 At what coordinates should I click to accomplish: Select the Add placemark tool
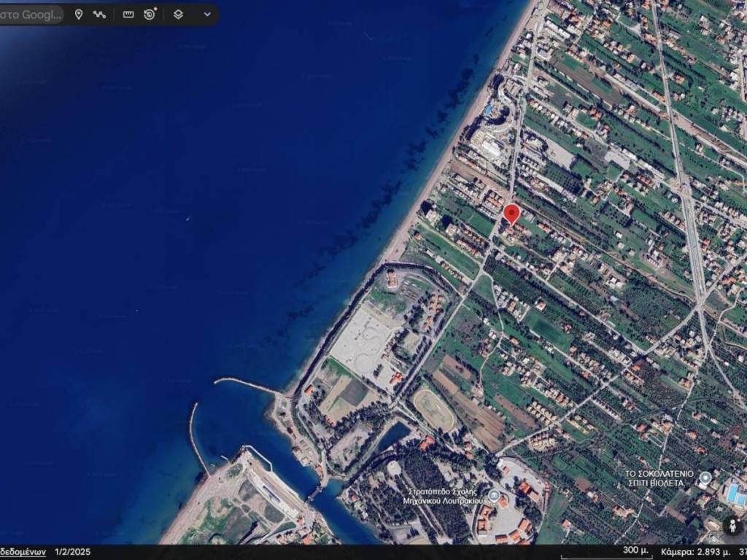(x=79, y=15)
